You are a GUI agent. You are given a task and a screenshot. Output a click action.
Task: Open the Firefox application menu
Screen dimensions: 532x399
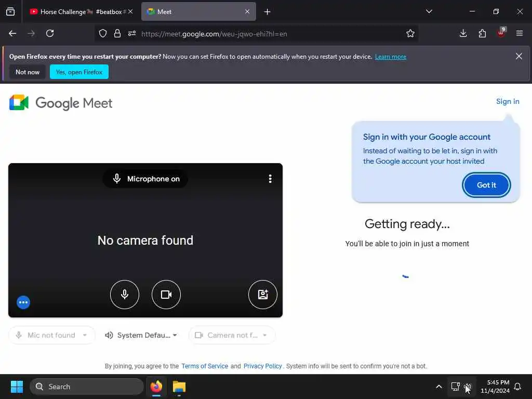coord(519,33)
